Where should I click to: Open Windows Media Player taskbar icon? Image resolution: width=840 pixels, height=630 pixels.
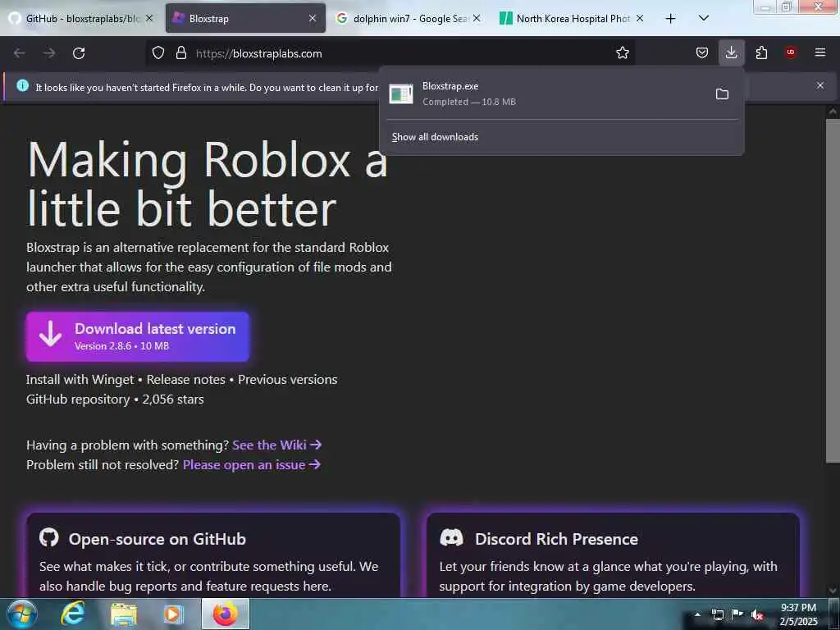tap(173, 614)
